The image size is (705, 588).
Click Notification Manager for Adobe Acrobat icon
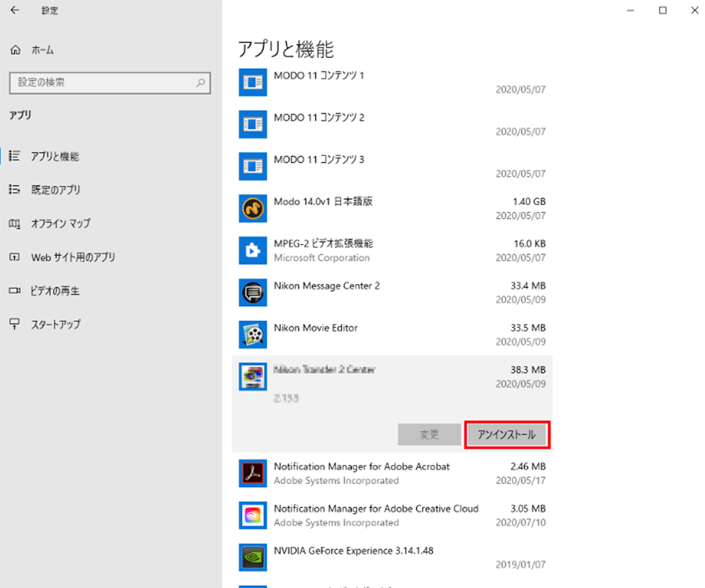click(x=253, y=474)
